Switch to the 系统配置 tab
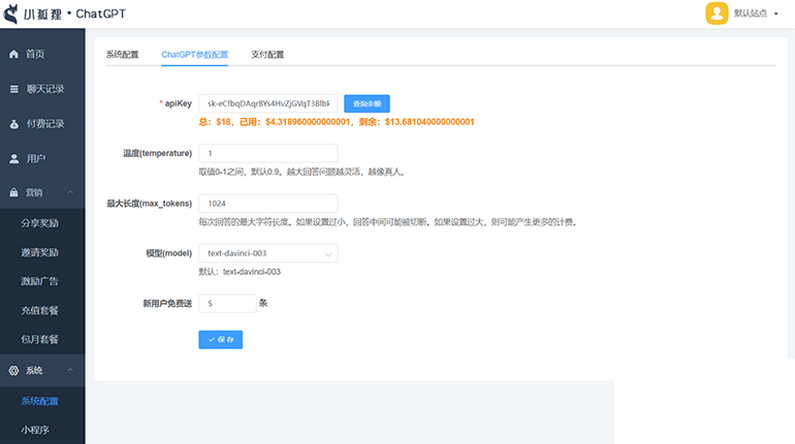Viewport: 795px width, 444px height. tap(122, 55)
